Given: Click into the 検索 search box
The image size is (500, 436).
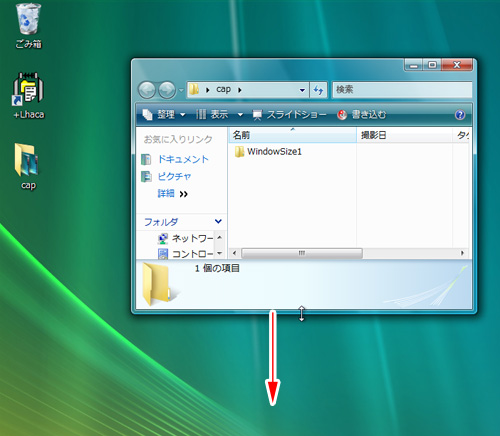Looking at the screenshot, I should coord(402,90).
